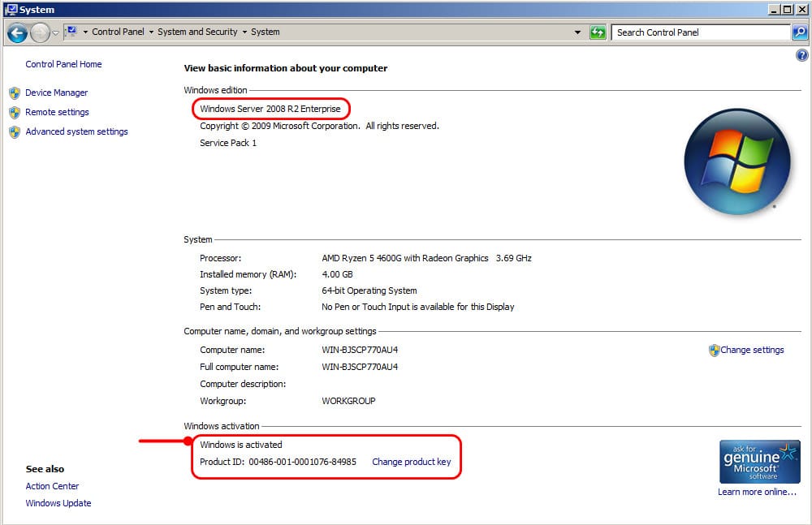Viewport: 812px width, 525px height.
Task: Click Change settings link
Action: pos(752,350)
